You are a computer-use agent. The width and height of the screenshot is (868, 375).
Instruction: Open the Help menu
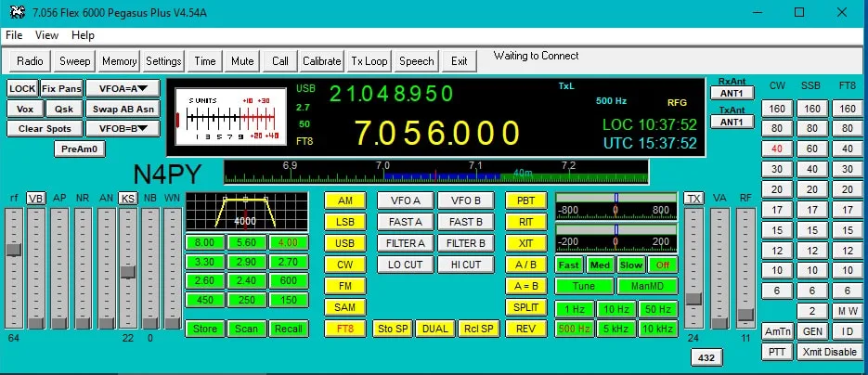(83, 35)
